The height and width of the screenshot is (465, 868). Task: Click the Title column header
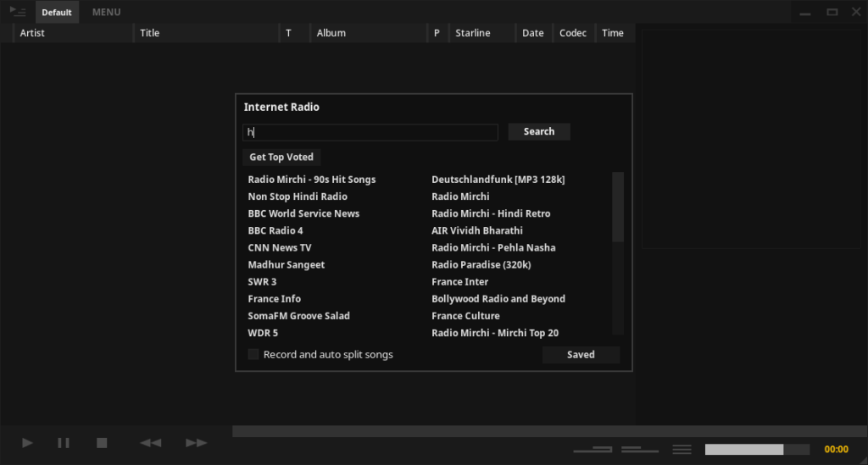tap(206, 33)
